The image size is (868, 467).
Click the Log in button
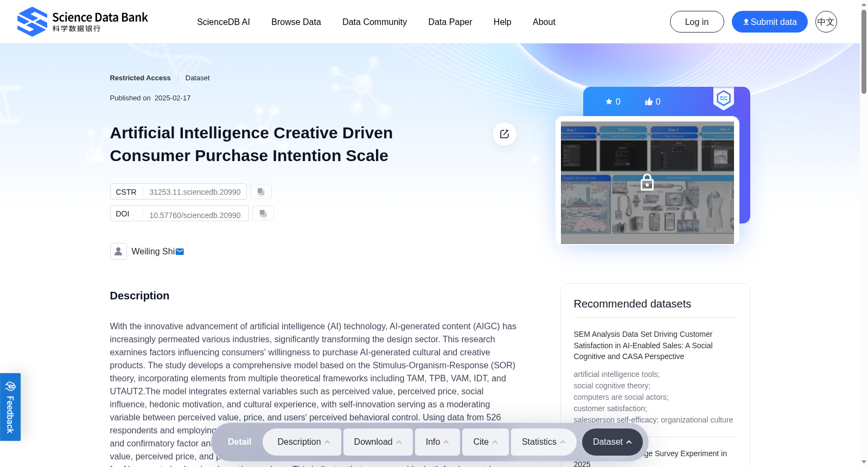[x=697, y=22]
